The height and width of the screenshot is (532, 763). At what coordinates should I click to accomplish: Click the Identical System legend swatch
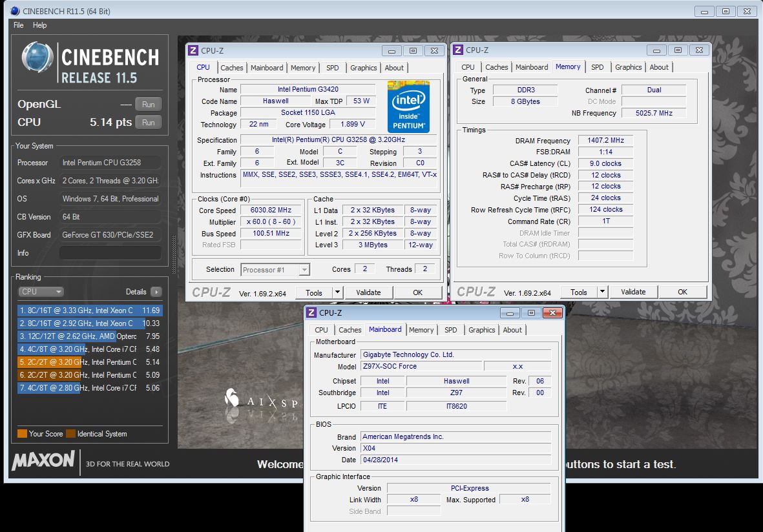pos(70,434)
